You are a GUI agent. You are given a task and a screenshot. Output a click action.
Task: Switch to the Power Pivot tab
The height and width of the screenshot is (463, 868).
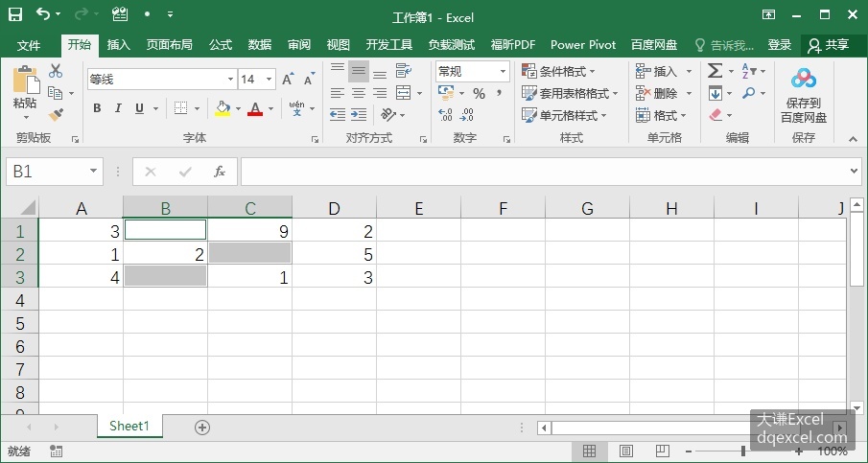click(583, 45)
